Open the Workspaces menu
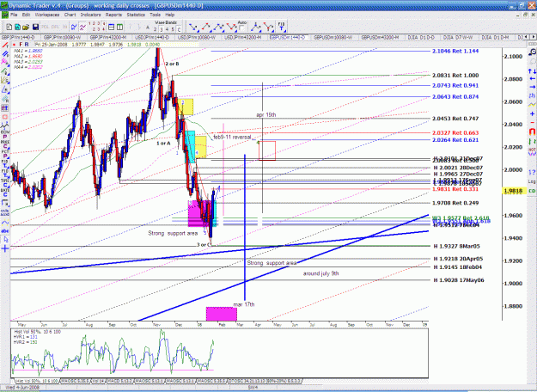The width and height of the screenshot is (537, 392). coord(47,15)
